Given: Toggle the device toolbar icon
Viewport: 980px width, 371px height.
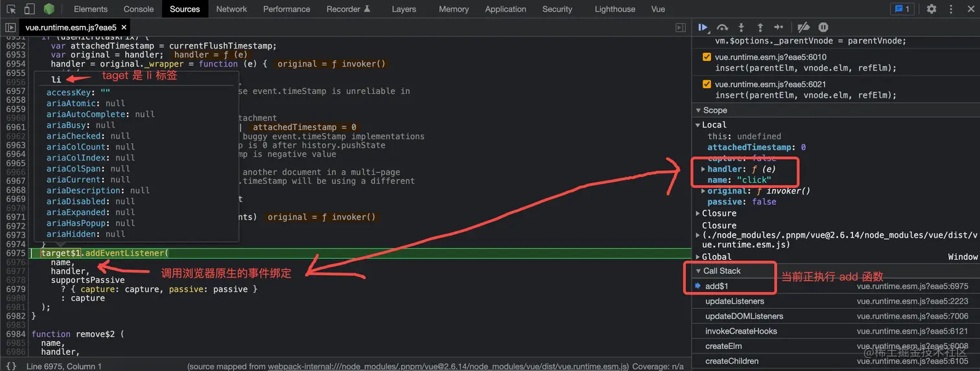Looking at the screenshot, I should pyautogui.click(x=30, y=9).
